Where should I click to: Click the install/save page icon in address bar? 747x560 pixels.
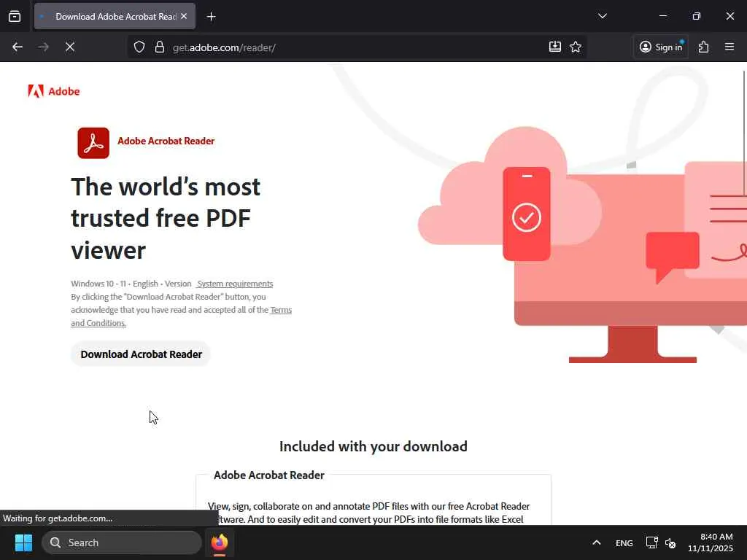(x=555, y=46)
